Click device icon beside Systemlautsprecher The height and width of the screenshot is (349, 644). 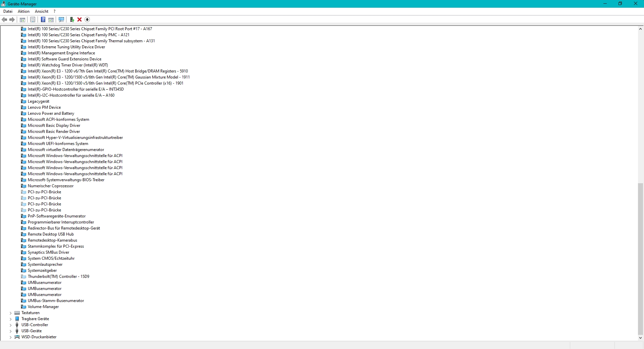point(23,264)
